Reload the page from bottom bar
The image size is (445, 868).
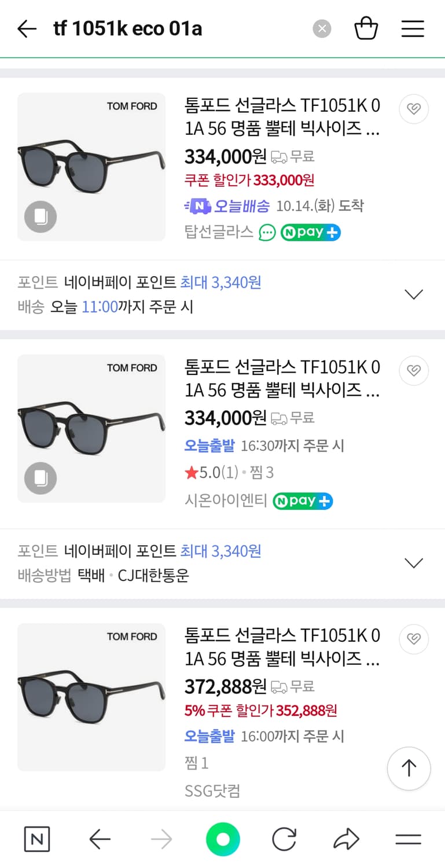(284, 839)
